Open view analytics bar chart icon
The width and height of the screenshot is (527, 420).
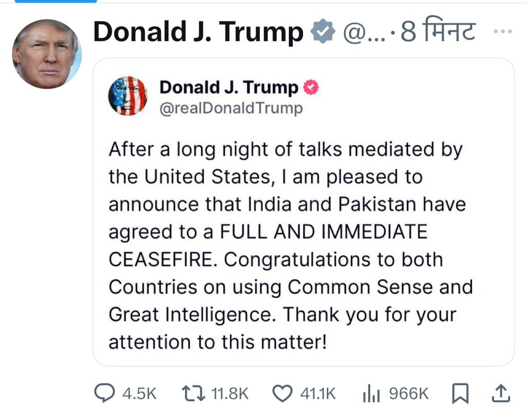click(371, 394)
